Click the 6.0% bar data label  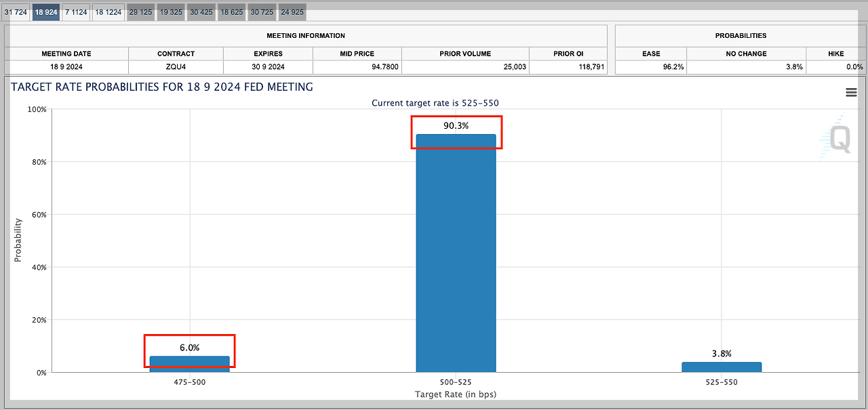point(190,348)
